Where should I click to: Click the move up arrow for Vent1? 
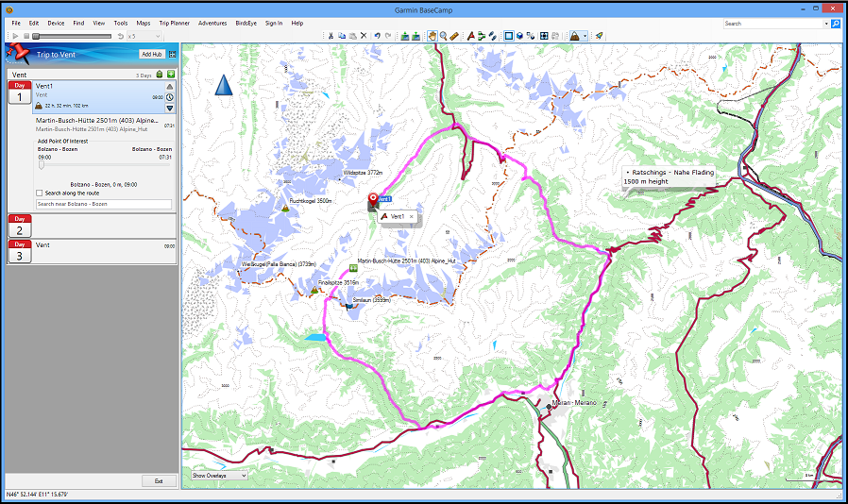click(x=170, y=87)
